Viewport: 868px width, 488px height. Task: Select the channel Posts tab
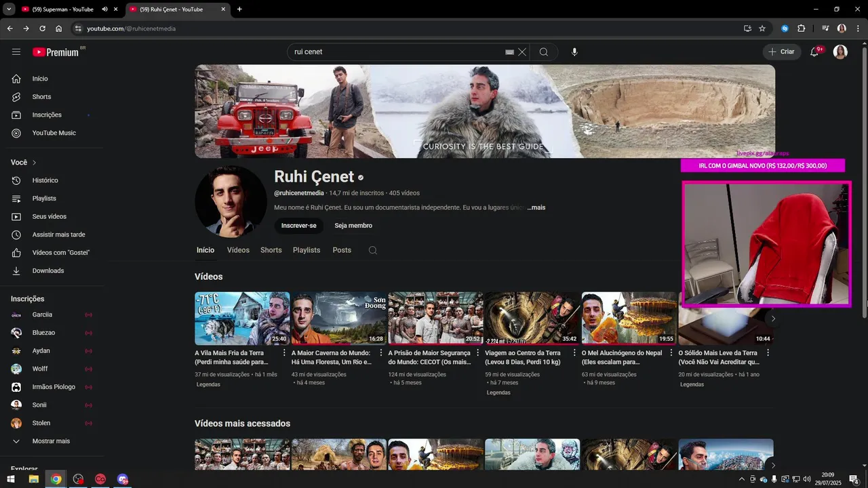coord(342,250)
